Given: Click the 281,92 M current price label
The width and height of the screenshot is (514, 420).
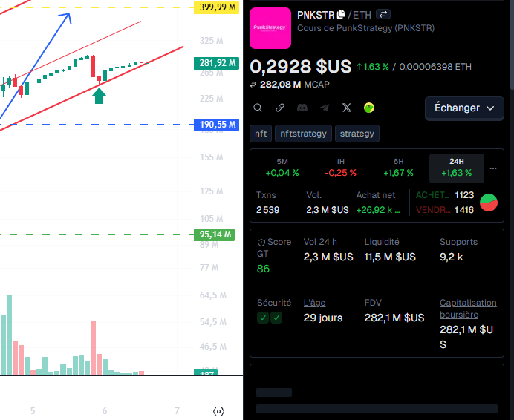Looking at the screenshot, I should pos(216,63).
